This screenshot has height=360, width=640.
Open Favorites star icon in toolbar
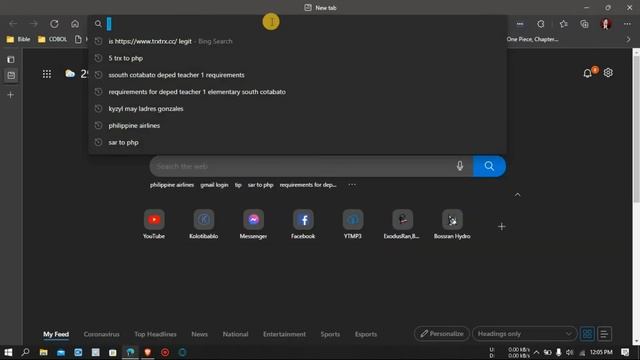[564, 24]
